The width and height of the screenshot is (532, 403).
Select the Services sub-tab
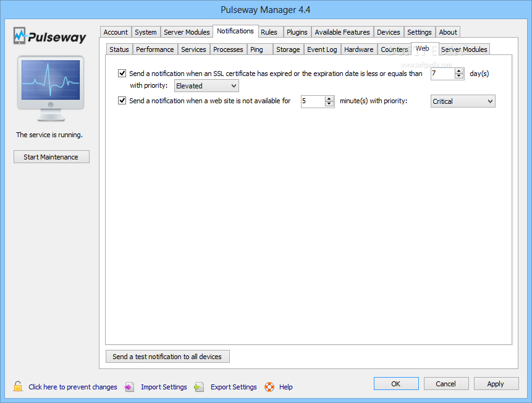tap(193, 49)
